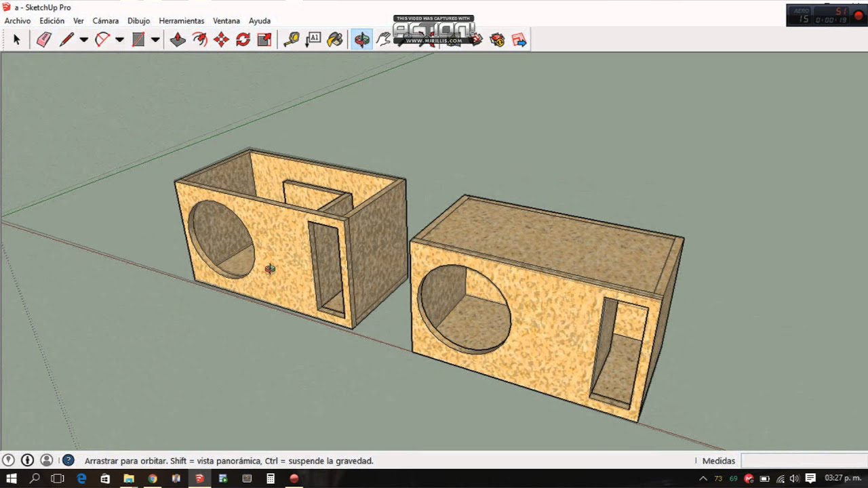Screen dimensions: 868x488
Task: Open the Herramientas menu
Action: pyautogui.click(x=181, y=21)
